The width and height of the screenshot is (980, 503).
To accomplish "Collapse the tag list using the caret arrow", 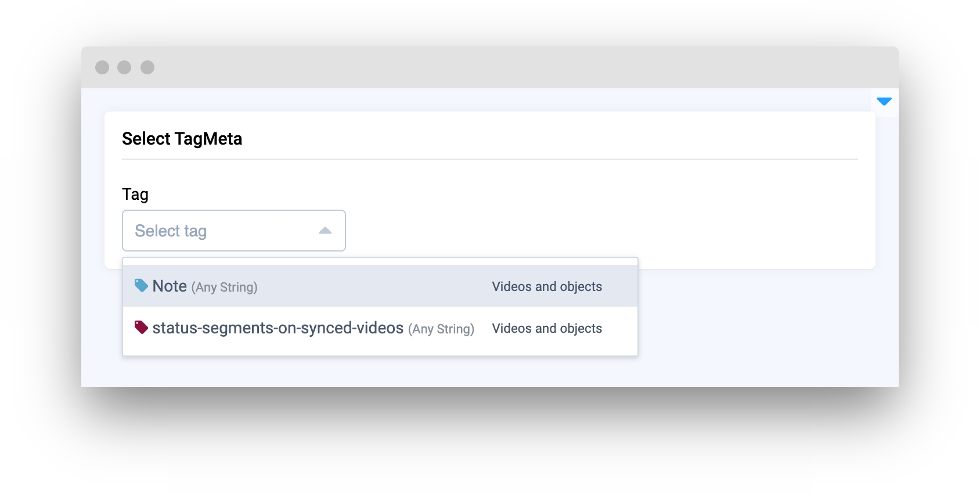I will (325, 231).
